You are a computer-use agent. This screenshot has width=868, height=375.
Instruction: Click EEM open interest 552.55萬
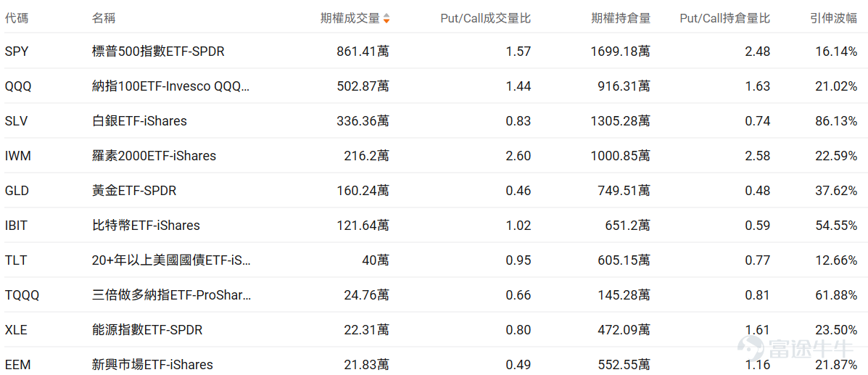coord(624,364)
